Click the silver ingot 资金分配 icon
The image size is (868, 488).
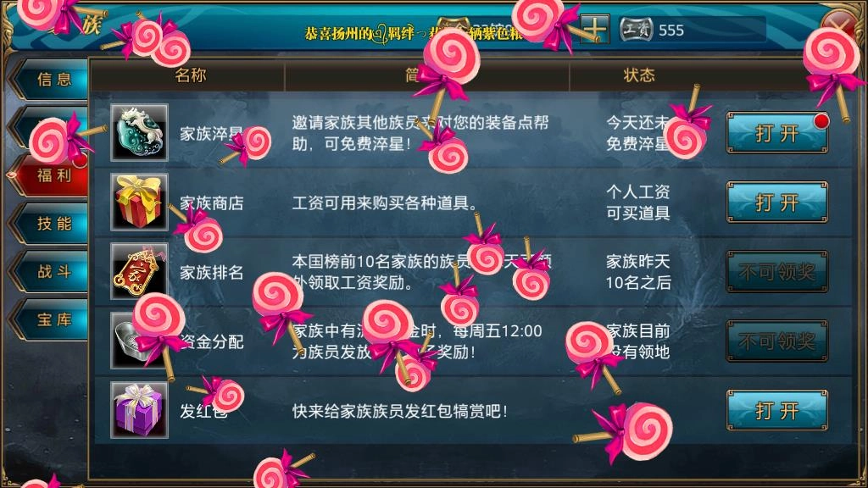coord(139,341)
